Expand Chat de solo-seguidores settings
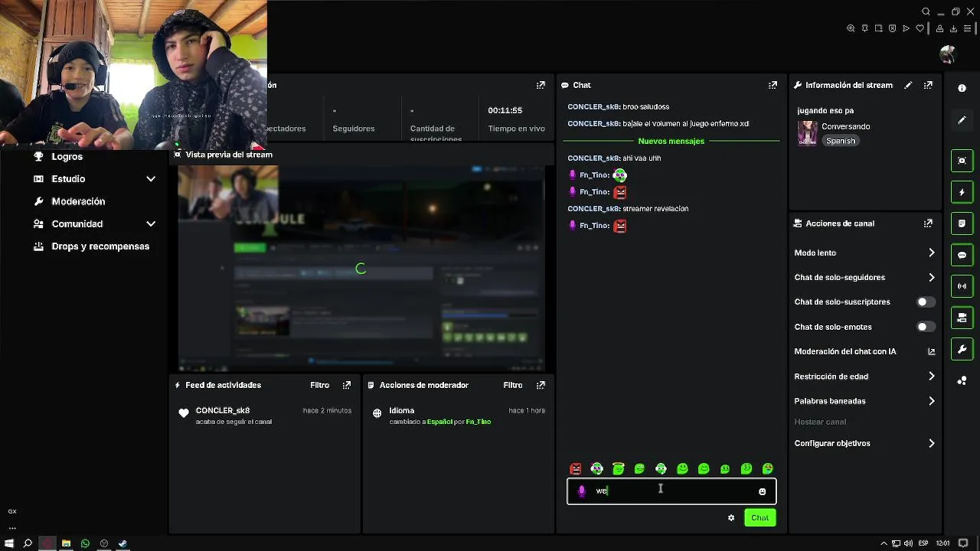 (864, 277)
